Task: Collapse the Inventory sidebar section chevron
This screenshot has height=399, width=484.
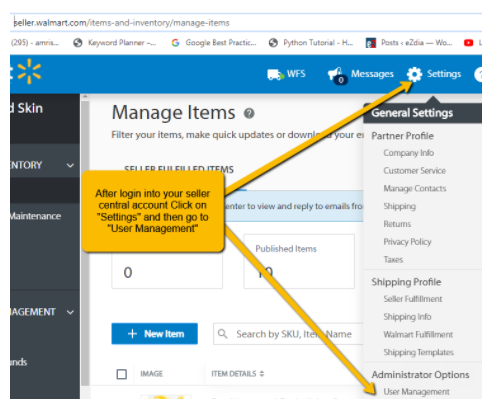Action: tap(70, 165)
